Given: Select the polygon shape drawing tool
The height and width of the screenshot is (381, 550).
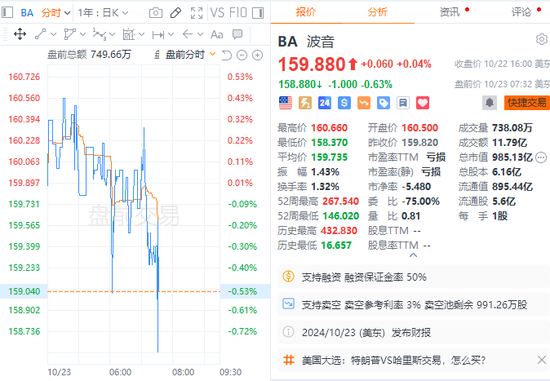Looking at the screenshot, I should tap(69, 34).
